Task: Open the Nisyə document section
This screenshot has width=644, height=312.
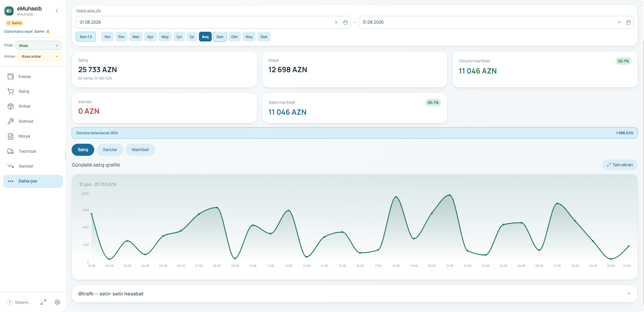Action: pos(33,136)
